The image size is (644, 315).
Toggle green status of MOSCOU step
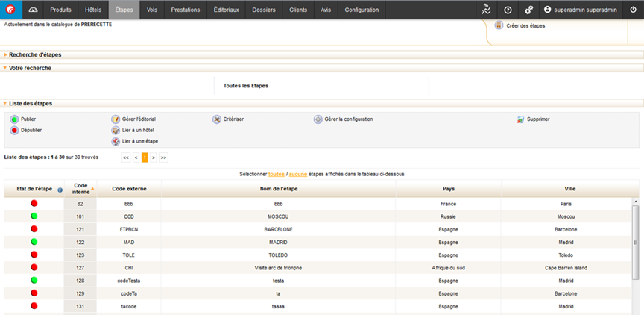click(x=34, y=216)
